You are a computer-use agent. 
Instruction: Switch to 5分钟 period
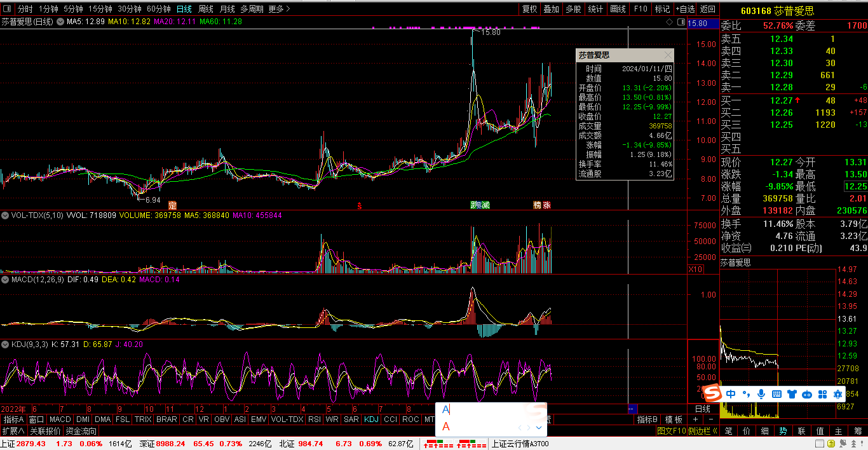point(74,9)
